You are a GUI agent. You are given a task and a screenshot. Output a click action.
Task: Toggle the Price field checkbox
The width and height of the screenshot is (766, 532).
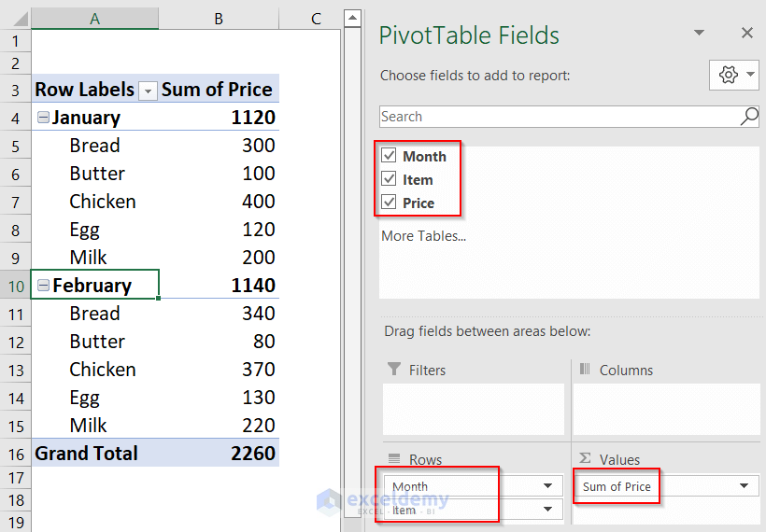(390, 203)
